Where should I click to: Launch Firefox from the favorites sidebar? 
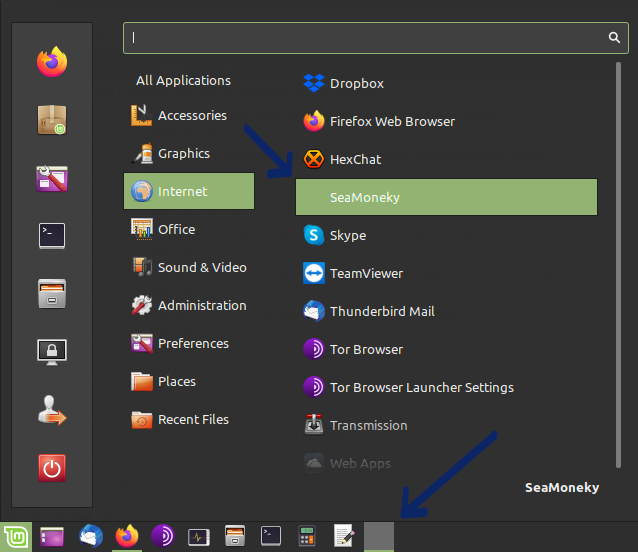point(52,62)
